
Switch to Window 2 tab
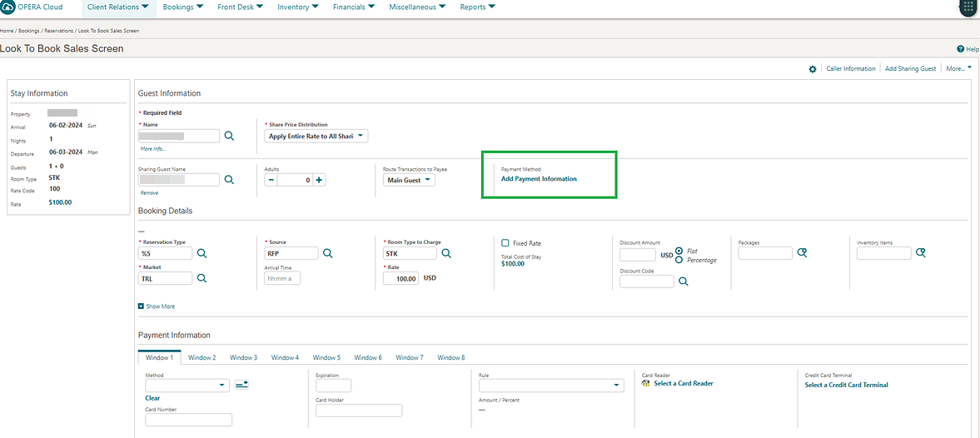(201, 357)
